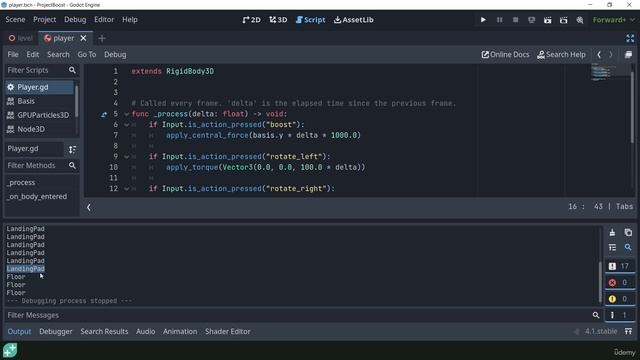The width and height of the screenshot is (640, 360).
Task: Select Basis in scripts list
Action: 40,101
